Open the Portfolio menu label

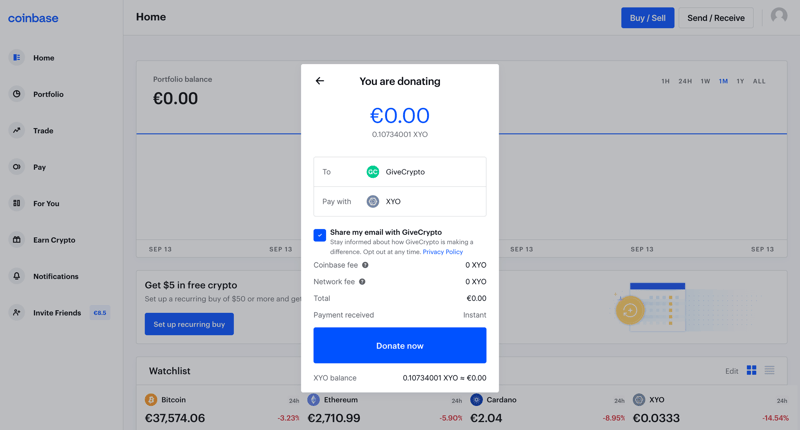click(48, 94)
